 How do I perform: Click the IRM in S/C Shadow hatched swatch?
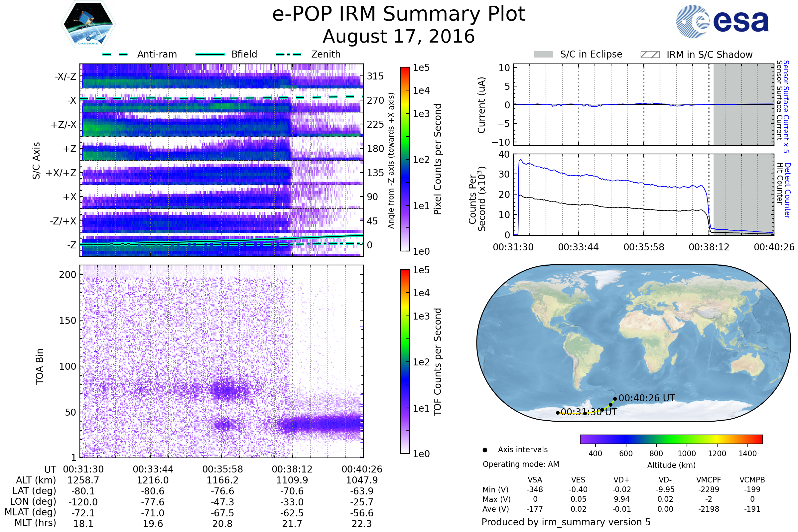click(650, 55)
